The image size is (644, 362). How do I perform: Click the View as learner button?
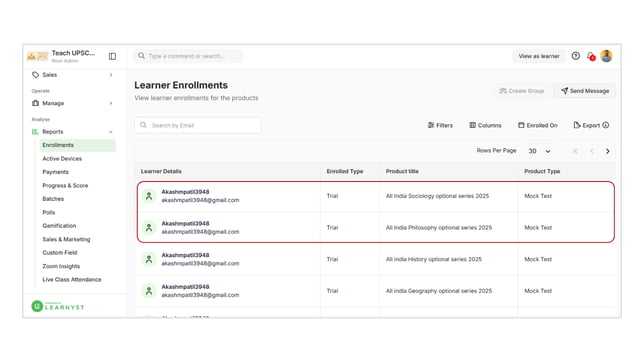point(539,56)
